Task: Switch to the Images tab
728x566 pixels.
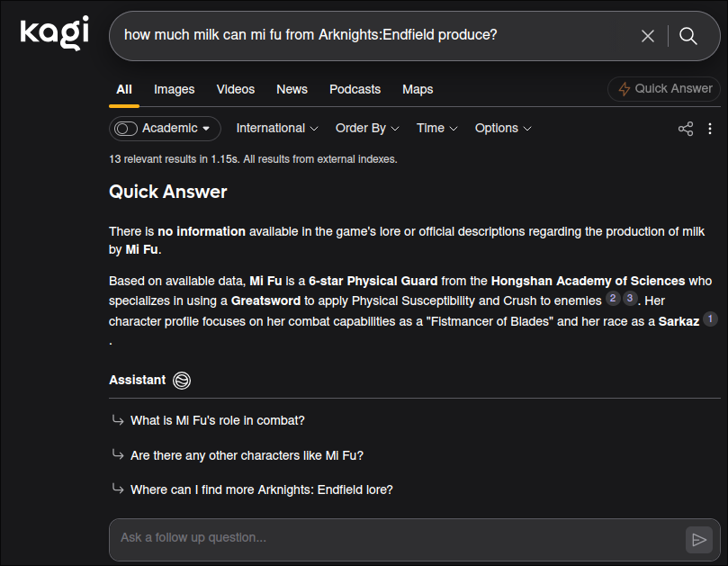Action: [174, 89]
